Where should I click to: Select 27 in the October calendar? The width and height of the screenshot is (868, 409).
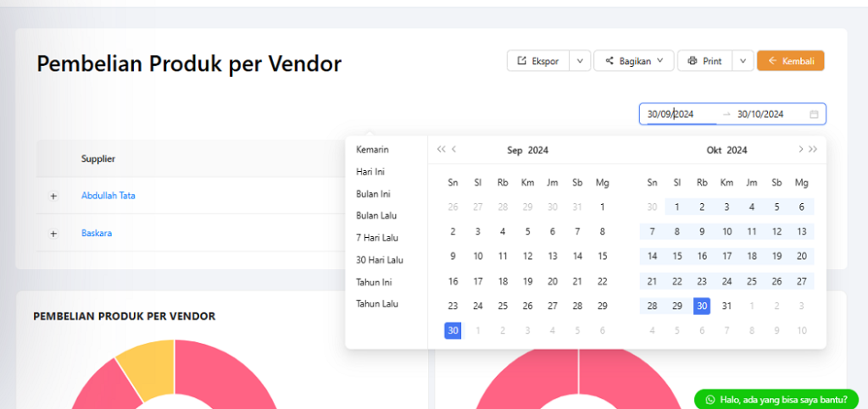coord(802,281)
